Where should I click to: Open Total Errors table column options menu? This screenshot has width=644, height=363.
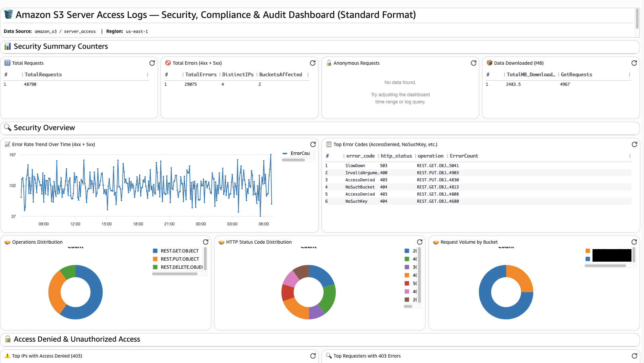click(308, 75)
